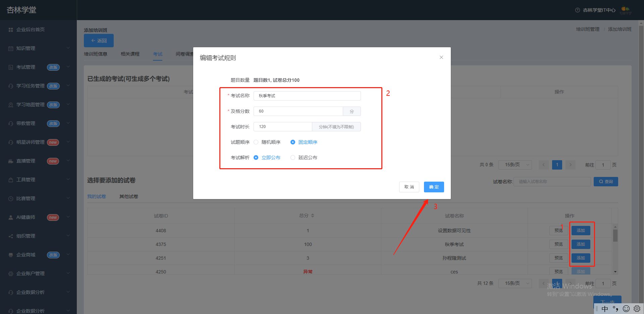Sort the table by 总分 column

click(313, 215)
